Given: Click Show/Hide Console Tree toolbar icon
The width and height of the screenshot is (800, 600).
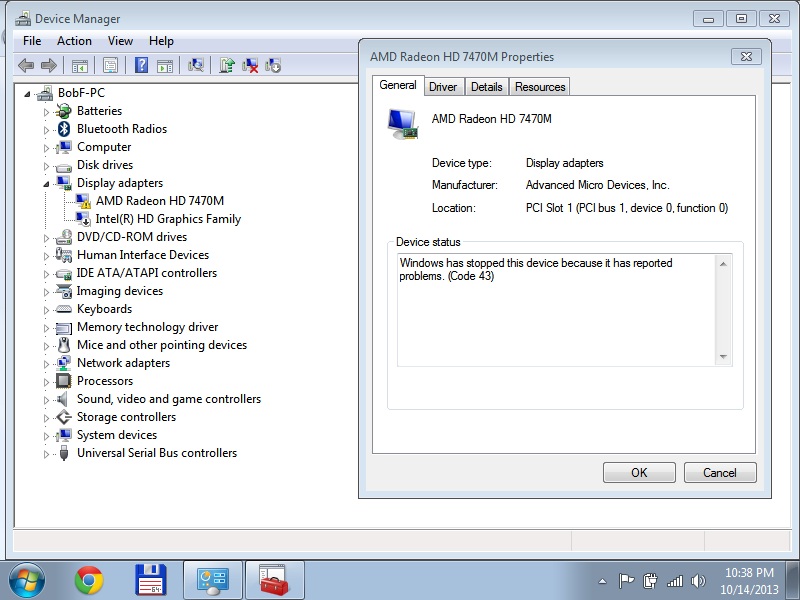Looking at the screenshot, I should [x=80, y=65].
